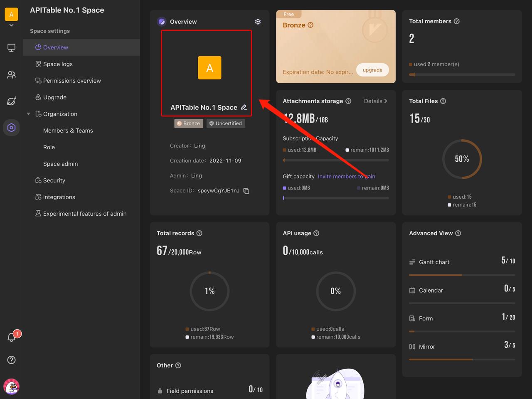Click the Bronze badge tag
Image resolution: width=532 pixels, height=399 pixels.
(189, 123)
